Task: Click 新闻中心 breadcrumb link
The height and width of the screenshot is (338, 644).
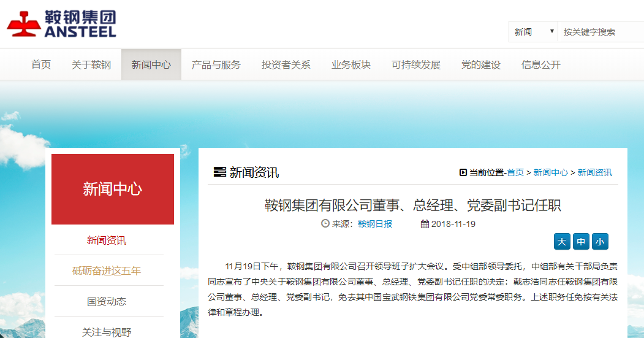Action: coord(550,173)
